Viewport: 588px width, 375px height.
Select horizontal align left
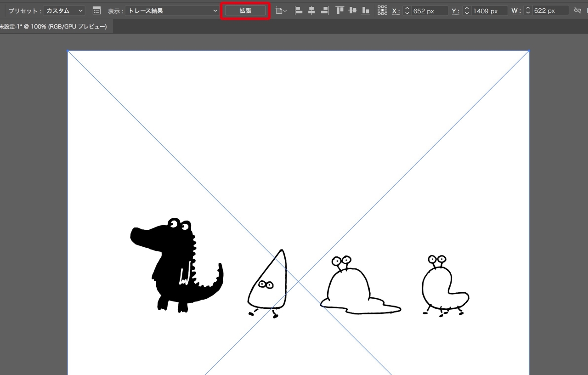point(298,10)
